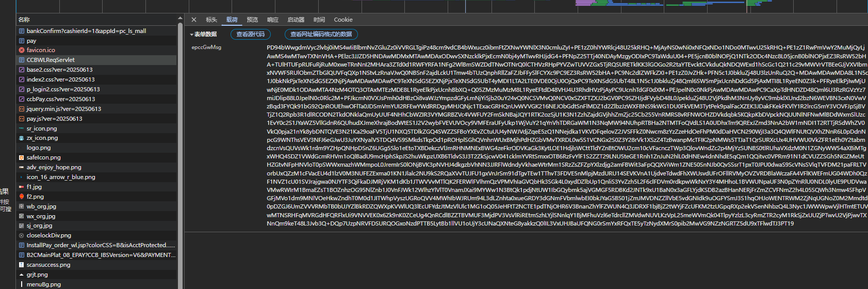Click the document icon beside pay
This screenshot has height=289, width=868.
coord(22,41)
